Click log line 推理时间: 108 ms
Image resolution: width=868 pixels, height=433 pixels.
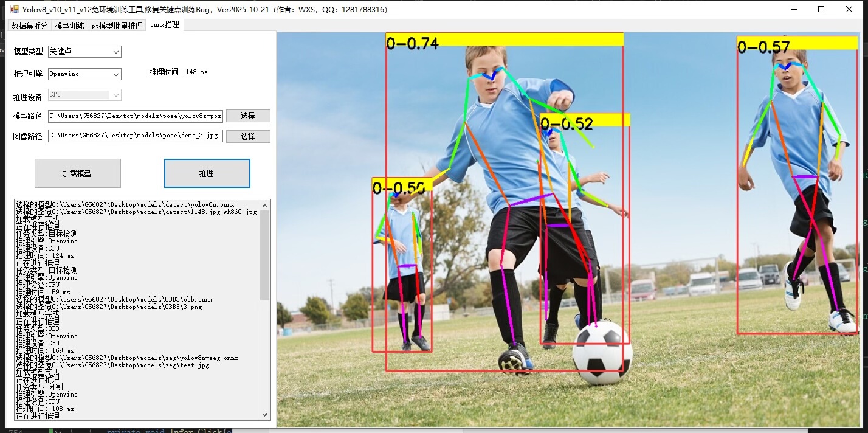pyautogui.click(x=45, y=409)
